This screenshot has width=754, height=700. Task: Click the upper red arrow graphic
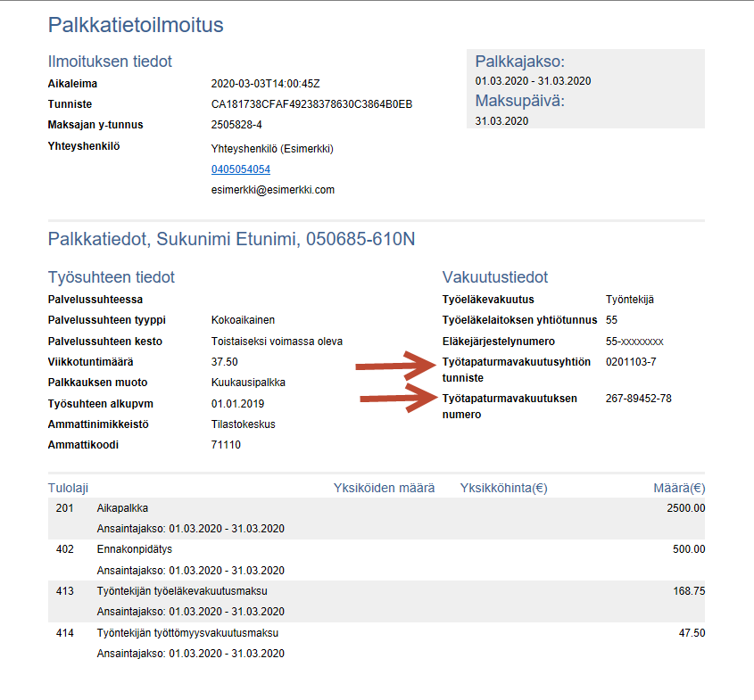pos(394,366)
